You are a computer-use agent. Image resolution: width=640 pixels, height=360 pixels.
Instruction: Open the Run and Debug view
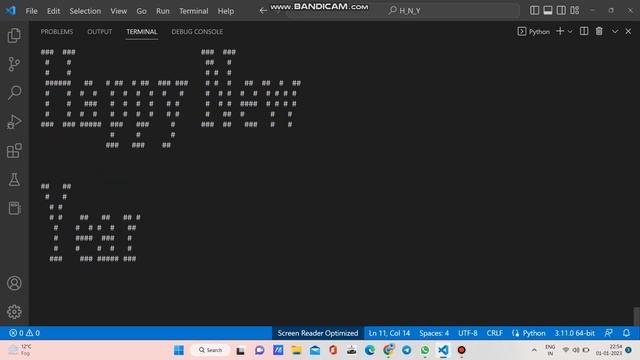click(x=14, y=122)
